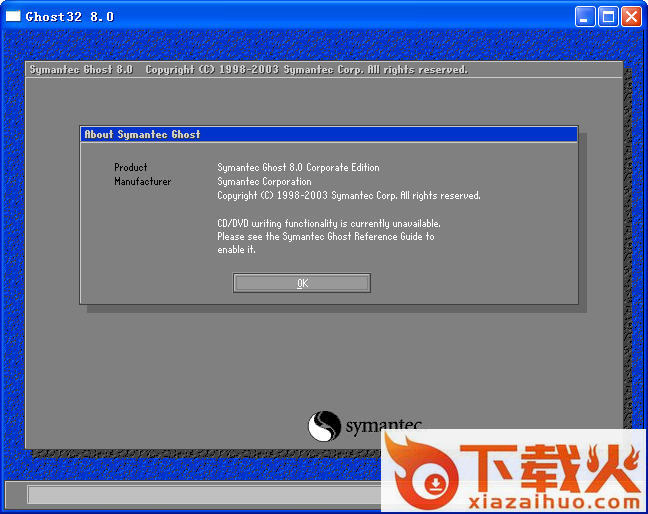Screen dimensions: 648x514
Task: Click the "enable it." text line
Action: point(236,250)
